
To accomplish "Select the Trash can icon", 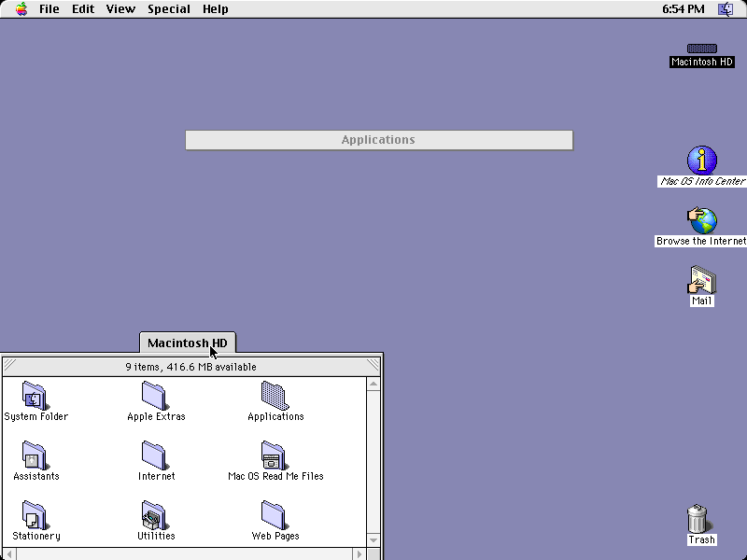I will (698, 519).
